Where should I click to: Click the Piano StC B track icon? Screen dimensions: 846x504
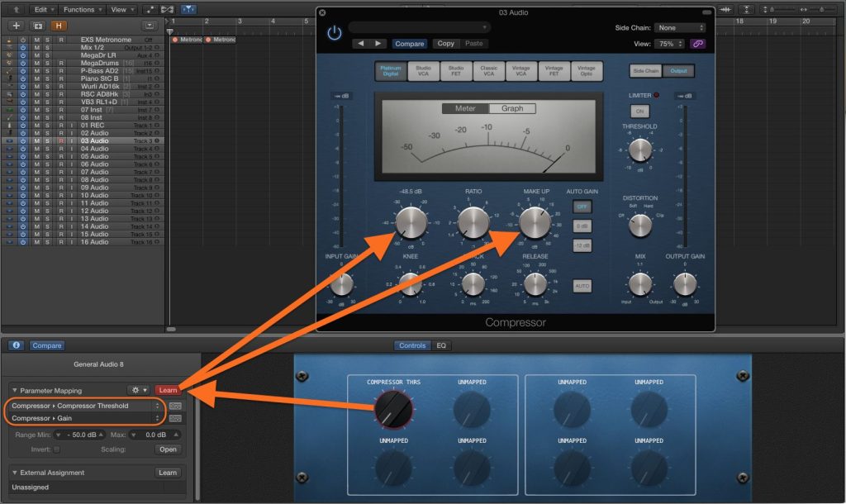click(x=9, y=78)
